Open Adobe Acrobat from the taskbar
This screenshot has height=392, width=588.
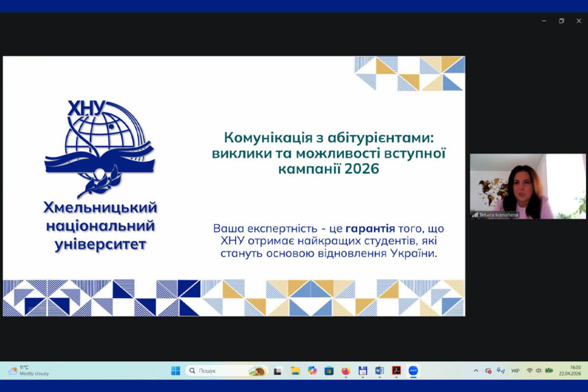[396, 371]
